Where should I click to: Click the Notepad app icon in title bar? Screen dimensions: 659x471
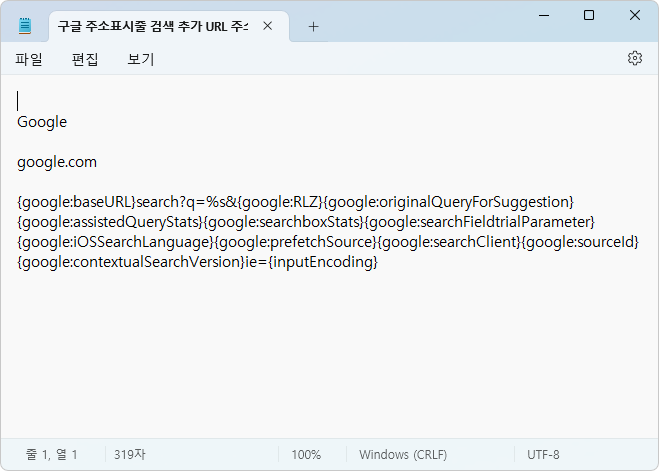[x=25, y=26]
